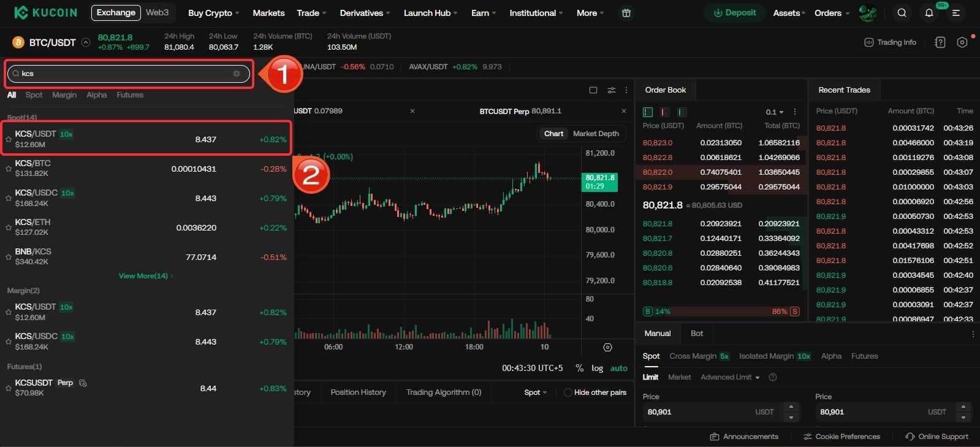Select the Cross Margin 5x tab

coord(699,356)
